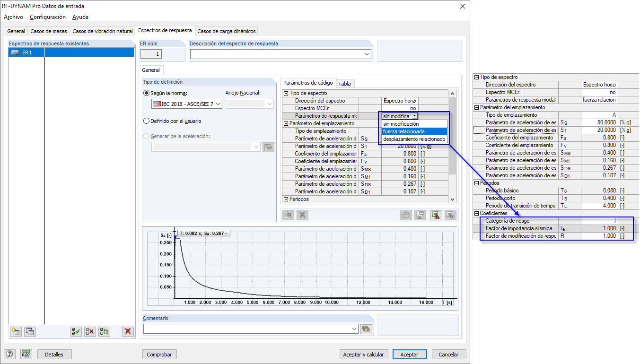Image resolution: width=640 pixels, height=364 pixels.
Task: Export the table to Excel
Action: point(436,215)
